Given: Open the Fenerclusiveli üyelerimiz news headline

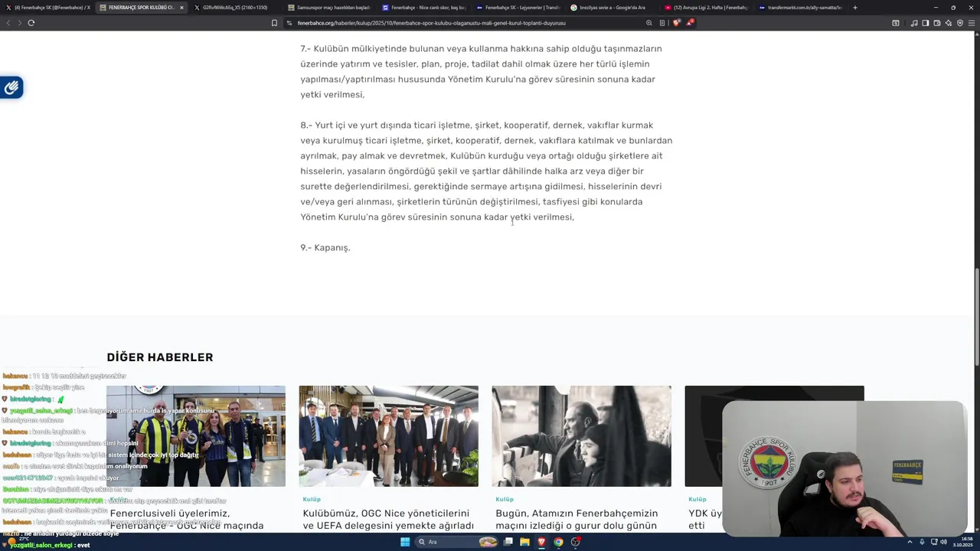Looking at the screenshot, I should (x=187, y=520).
